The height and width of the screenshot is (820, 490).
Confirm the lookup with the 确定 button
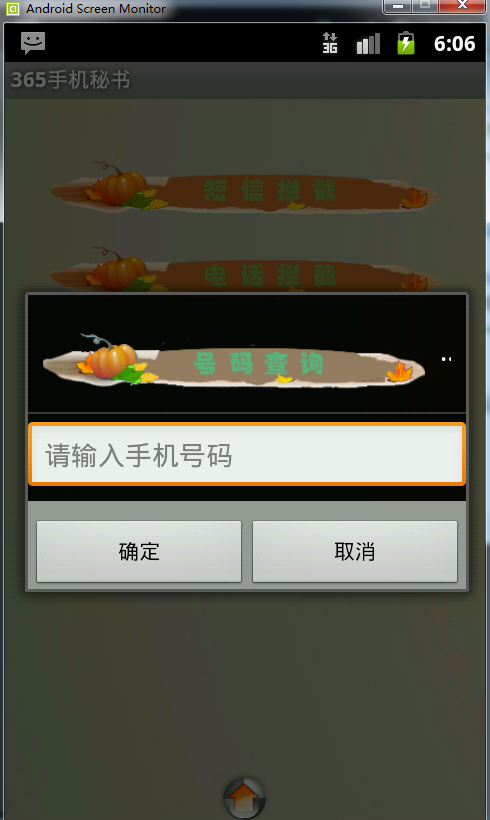click(x=139, y=551)
